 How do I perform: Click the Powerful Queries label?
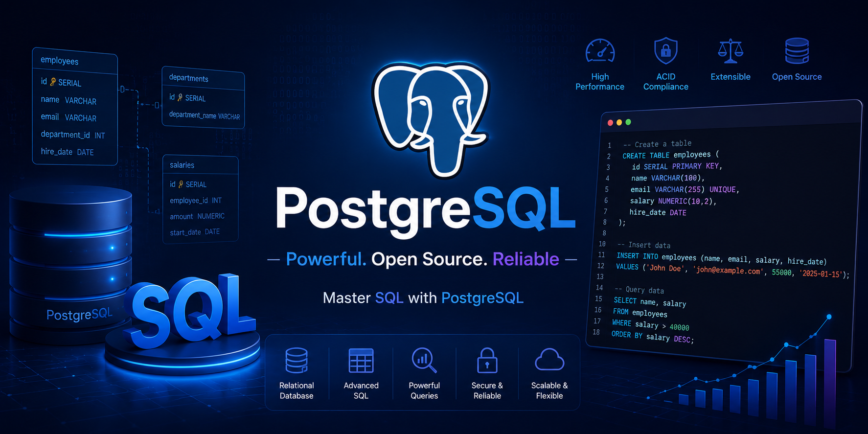[424, 390]
